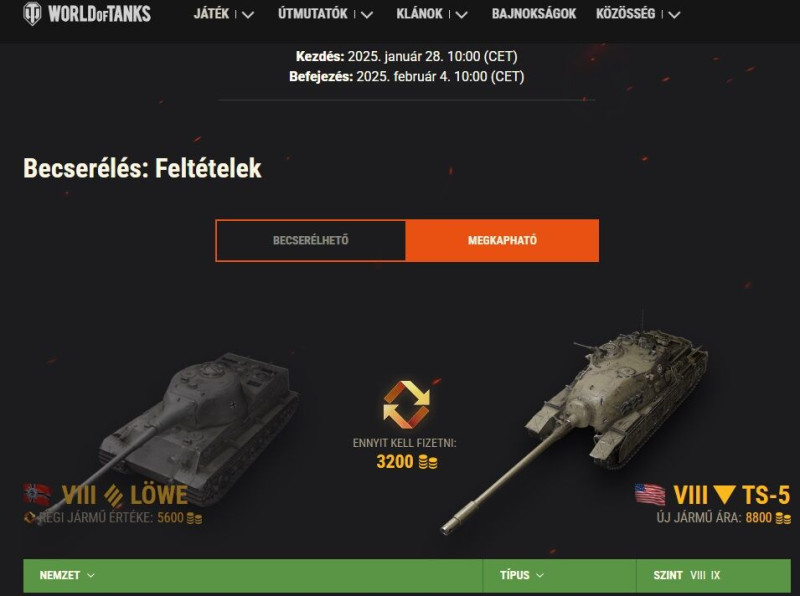This screenshot has height=596, width=800.
Task: Open the Játék menu chevron
Action: coord(248,15)
